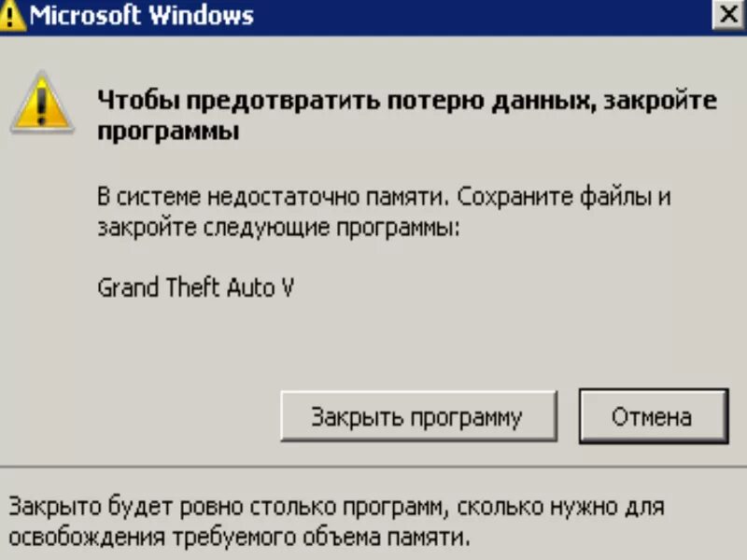The height and width of the screenshot is (560, 747).
Task: Click the large yellow warning triangle icon
Action: point(42,103)
